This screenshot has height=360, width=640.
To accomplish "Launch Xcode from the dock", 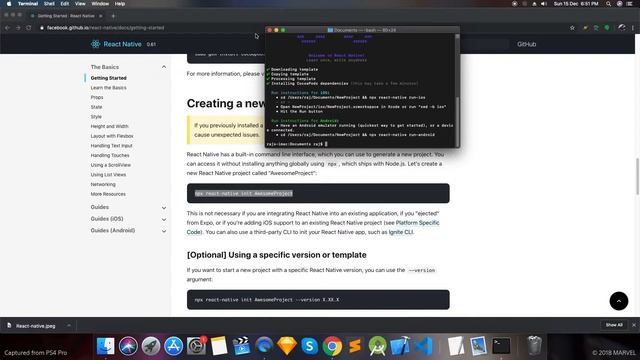I will [400, 346].
